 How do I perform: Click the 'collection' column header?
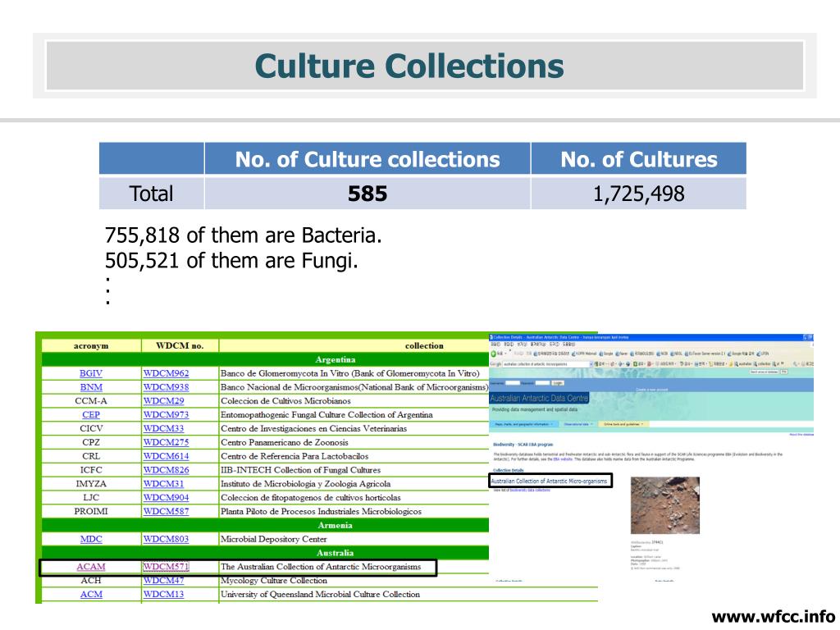[x=424, y=346]
